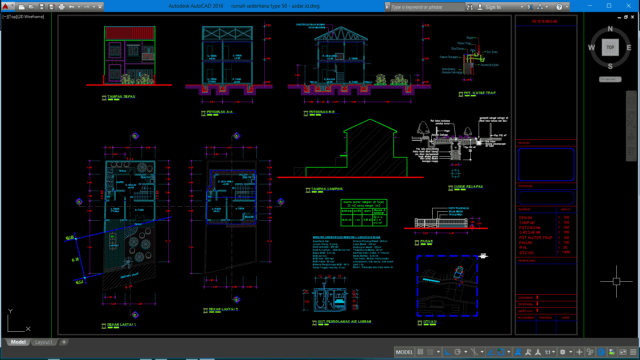Click the graphics performance icon
The image size is (640, 360).
tap(611, 352)
